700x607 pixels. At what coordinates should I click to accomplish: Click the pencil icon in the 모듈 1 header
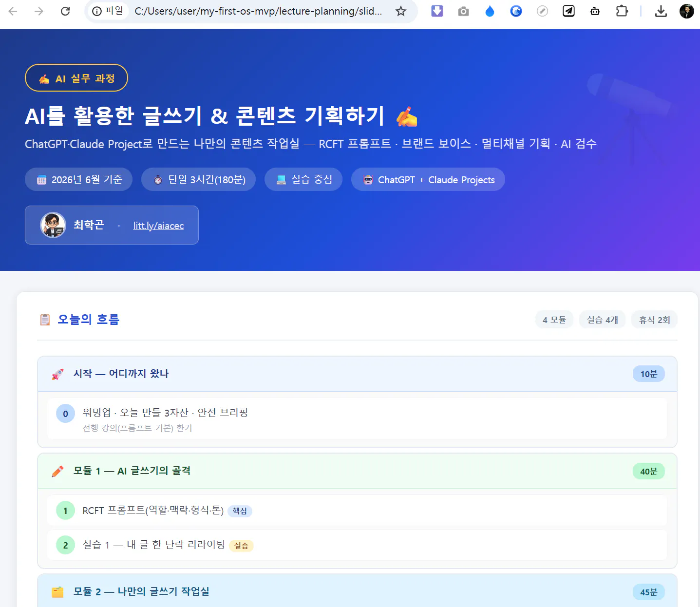57,471
